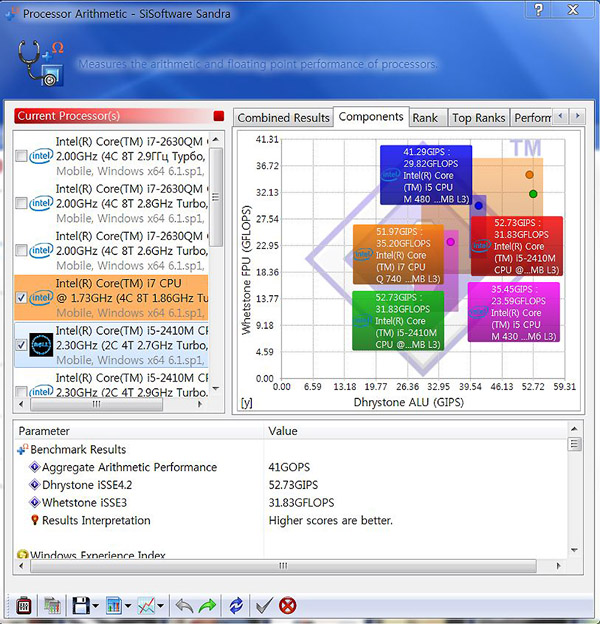Check the i5-2410M 2.9GHz Turbo checkbox
Viewport: 600px width, 624px height.
21,392
